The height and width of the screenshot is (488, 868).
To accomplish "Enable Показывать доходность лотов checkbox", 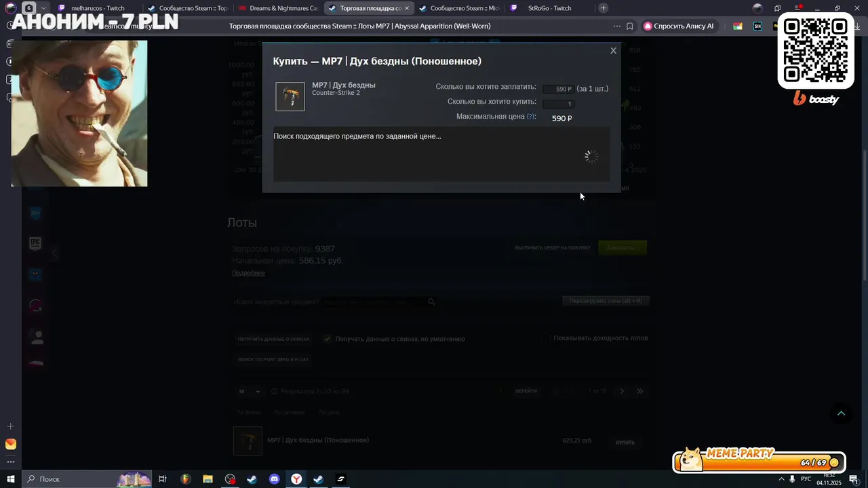I will (546, 338).
